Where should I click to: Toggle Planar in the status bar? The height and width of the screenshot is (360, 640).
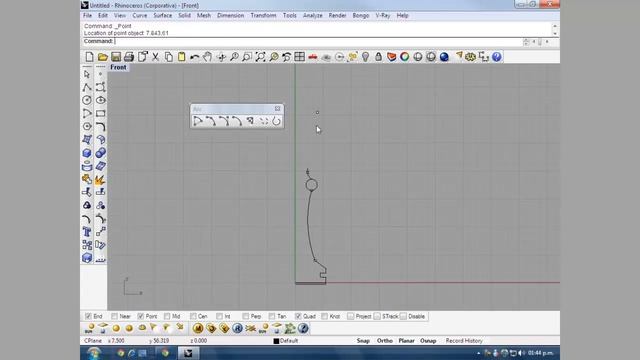click(x=407, y=341)
